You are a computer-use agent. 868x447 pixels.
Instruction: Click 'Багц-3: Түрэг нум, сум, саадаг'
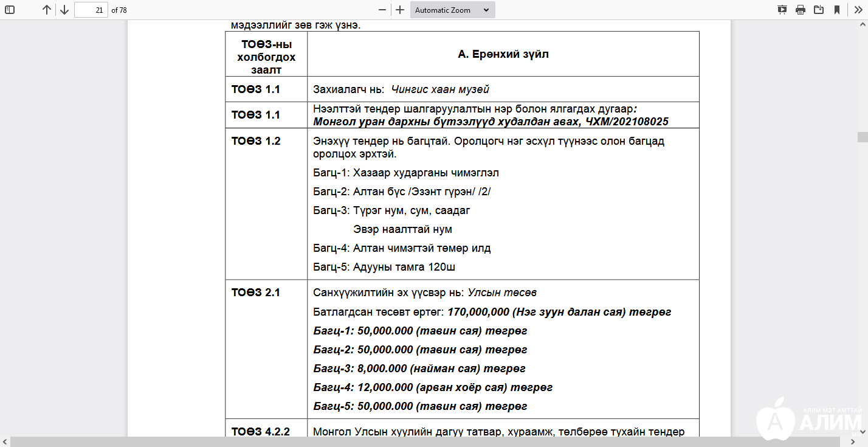391,210
